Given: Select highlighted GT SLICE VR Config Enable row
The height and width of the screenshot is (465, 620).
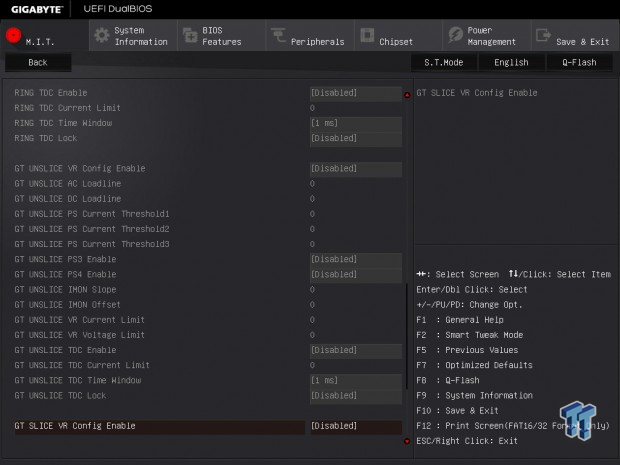Looking at the screenshot, I should tap(160, 426).
